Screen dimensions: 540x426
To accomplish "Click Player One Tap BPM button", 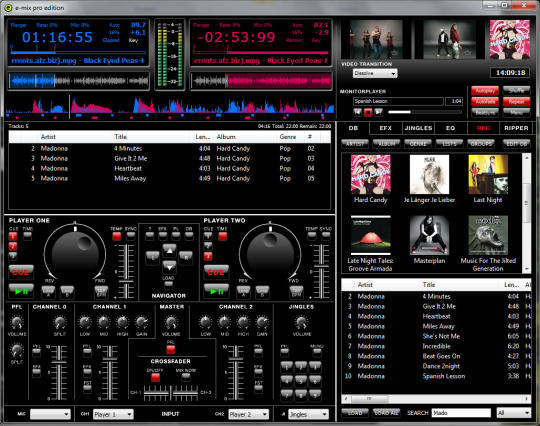I will (x=101, y=292).
